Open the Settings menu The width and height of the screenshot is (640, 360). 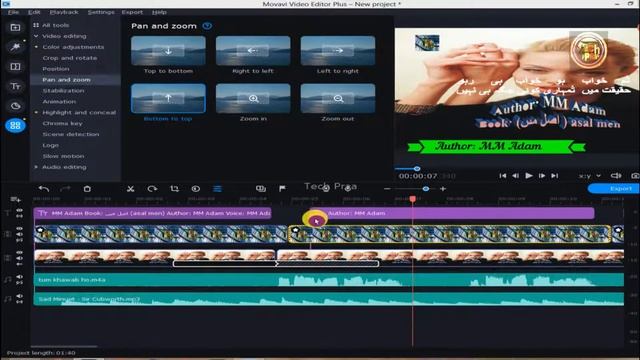pos(101,12)
